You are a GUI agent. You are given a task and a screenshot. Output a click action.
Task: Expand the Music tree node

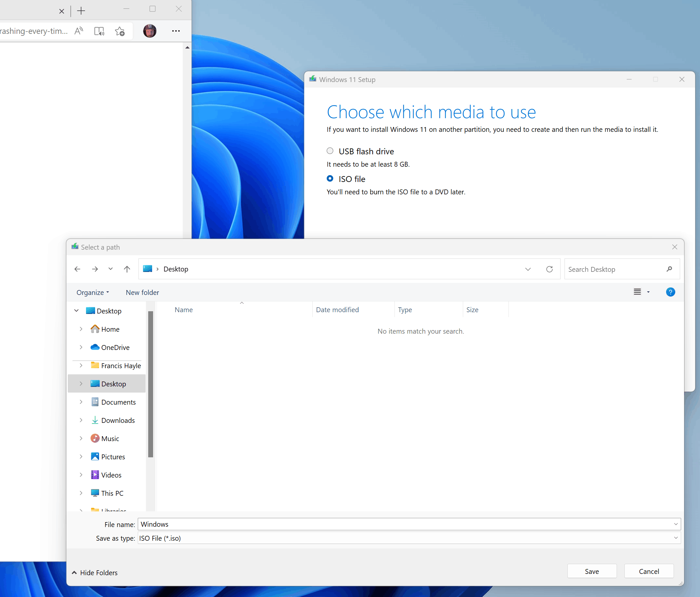click(x=81, y=438)
